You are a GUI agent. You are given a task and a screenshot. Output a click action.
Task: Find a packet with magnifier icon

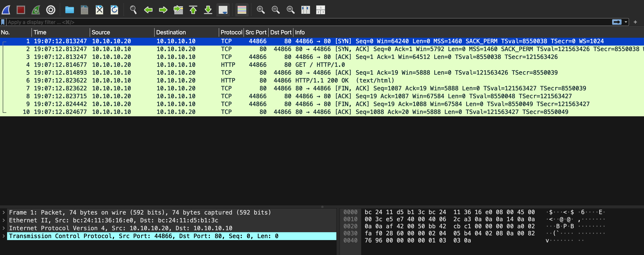[x=133, y=10]
